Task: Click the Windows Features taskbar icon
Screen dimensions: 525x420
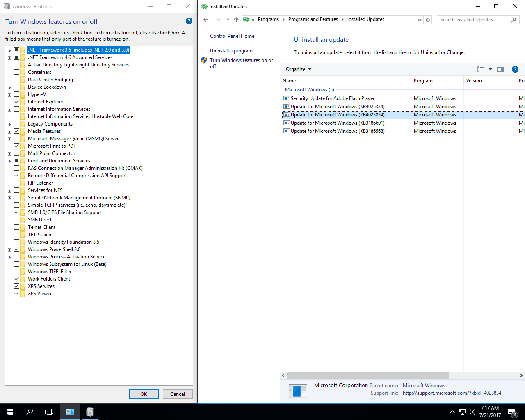Action: pyautogui.click(x=90, y=412)
